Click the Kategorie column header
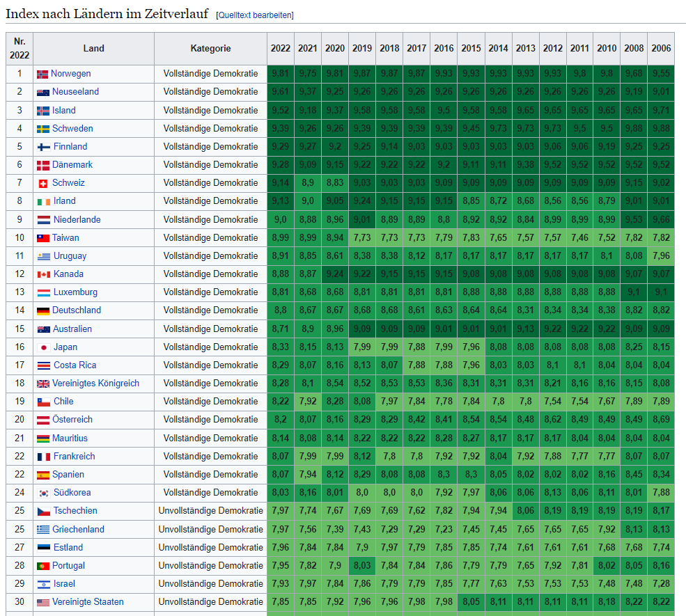The height and width of the screenshot is (616, 686). 210,49
